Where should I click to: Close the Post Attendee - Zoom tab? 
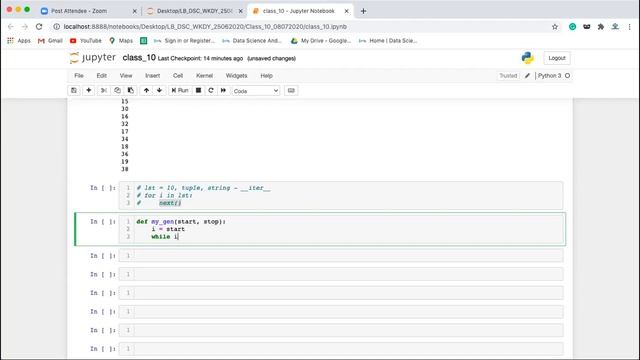tap(134, 11)
